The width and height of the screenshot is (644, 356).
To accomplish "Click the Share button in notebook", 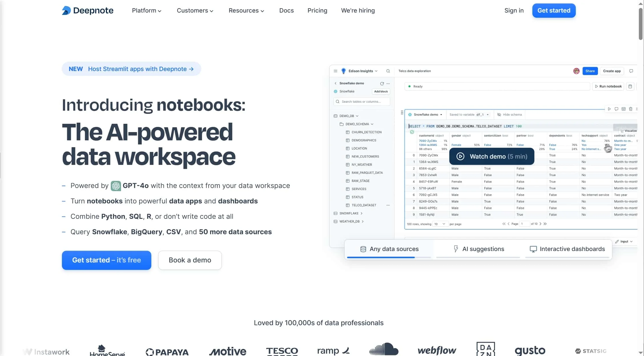I will pyautogui.click(x=590, y=71).
